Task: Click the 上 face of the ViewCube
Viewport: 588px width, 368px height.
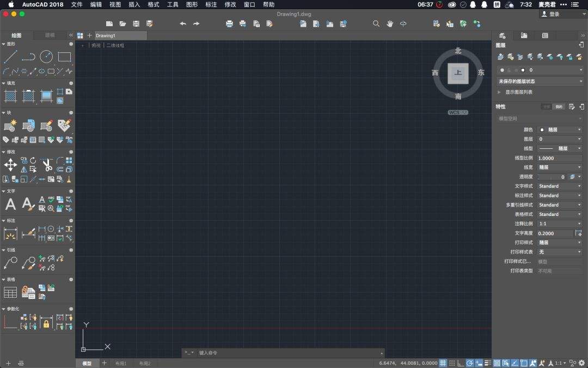Action: [458, 73]
